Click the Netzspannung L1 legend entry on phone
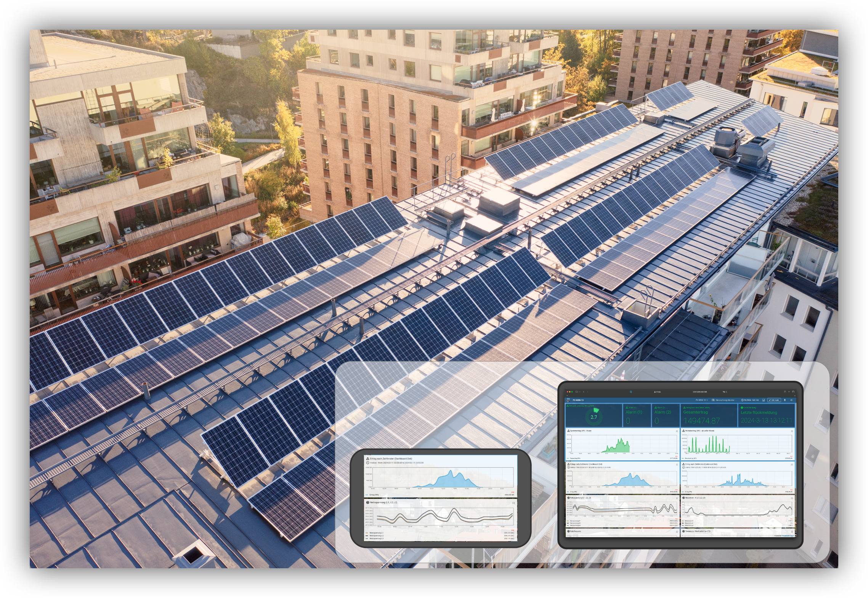The image size is (868, 598). (375, 533)
